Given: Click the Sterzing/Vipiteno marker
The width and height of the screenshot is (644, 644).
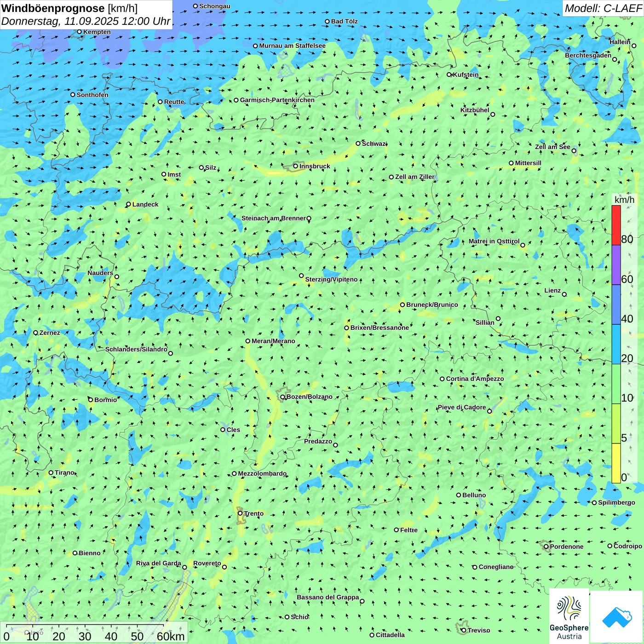Looking at the screenshot, I should (302, 276).
